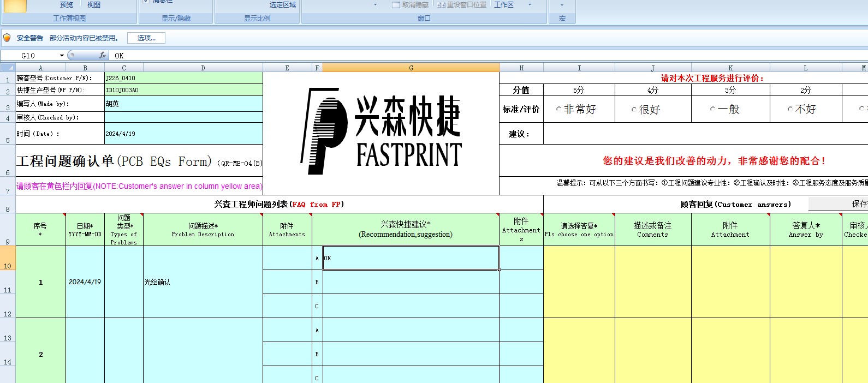The height and width of the screenshot is (383, 868).
Task: Click the security warning shield icon
Action: tap(7, 38)
